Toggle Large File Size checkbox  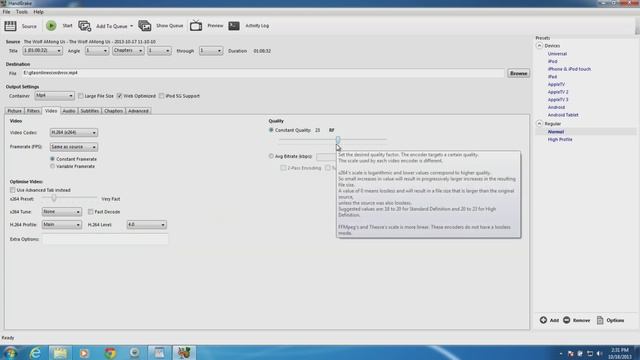click(80, 96)
